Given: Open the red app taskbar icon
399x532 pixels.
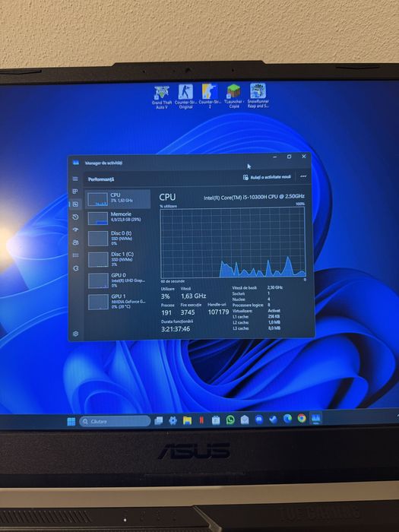Looking at the screenshot, I should pos(201,420).
